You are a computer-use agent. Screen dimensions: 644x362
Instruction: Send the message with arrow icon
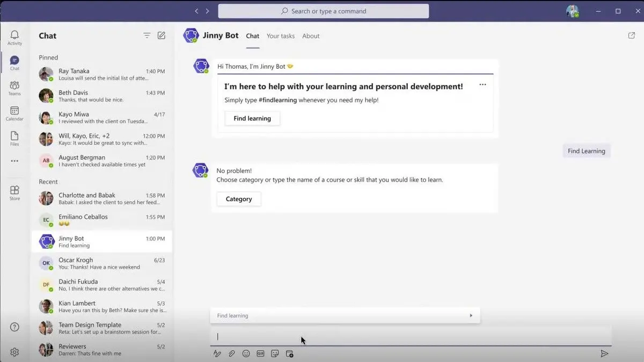coord(604,353)
